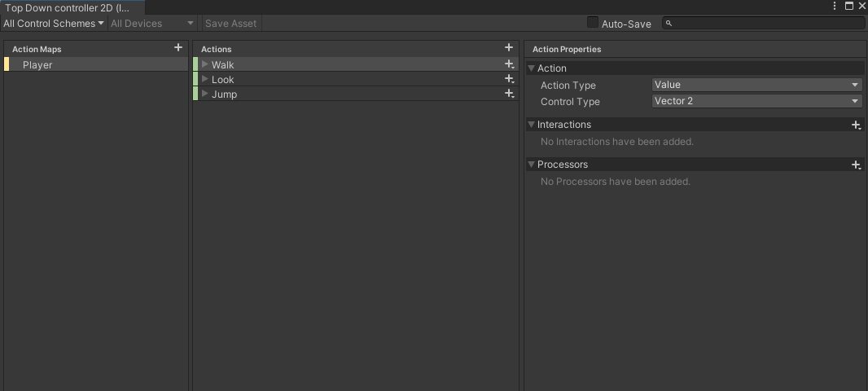Click the Save Asset button

pos(230,24)
